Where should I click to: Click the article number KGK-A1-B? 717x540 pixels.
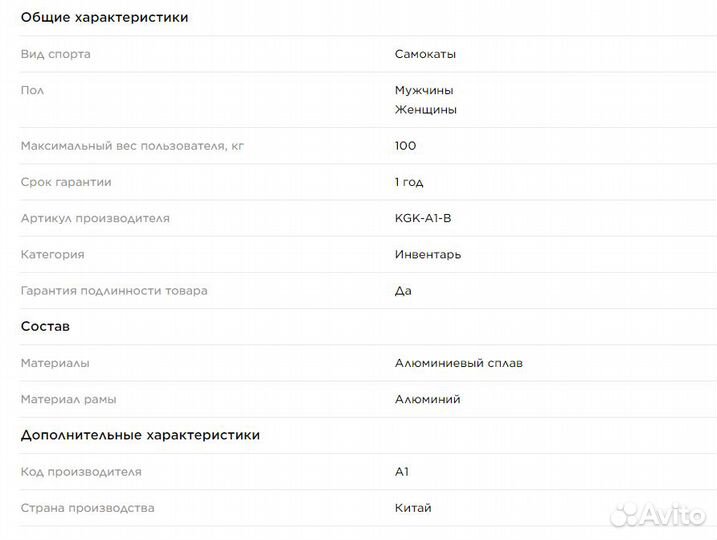[430, 218]
